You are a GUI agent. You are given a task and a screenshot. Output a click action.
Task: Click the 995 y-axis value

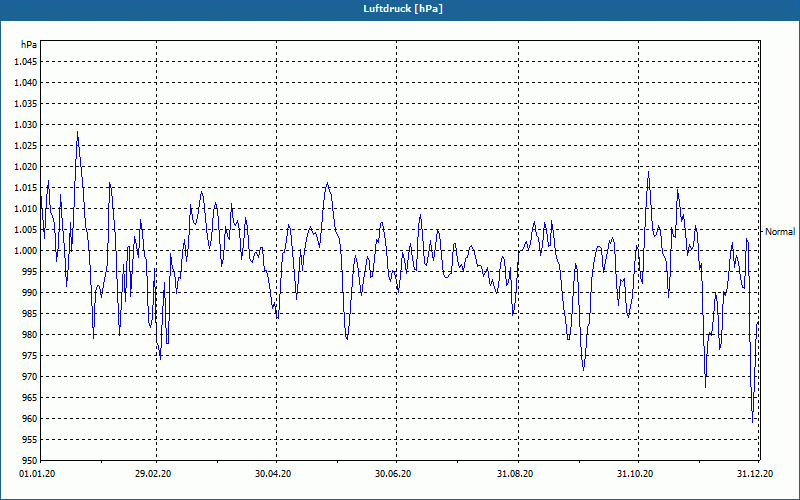[30, 271]
